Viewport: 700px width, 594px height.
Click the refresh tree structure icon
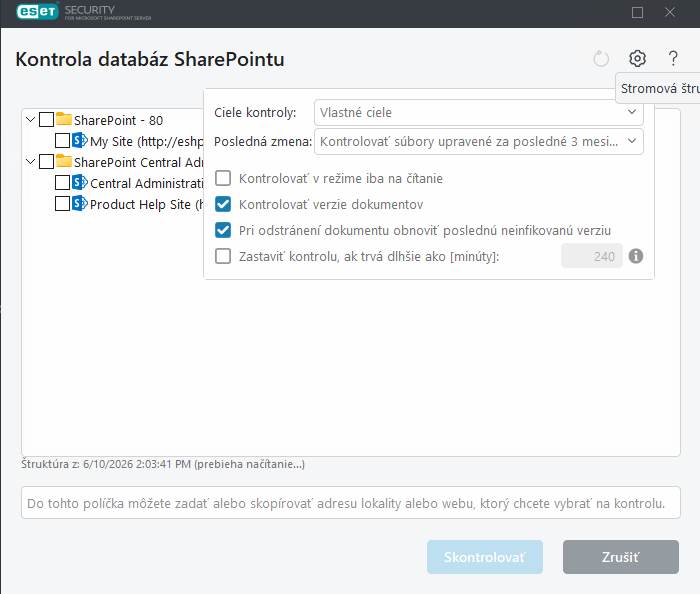tap(601, 58)
